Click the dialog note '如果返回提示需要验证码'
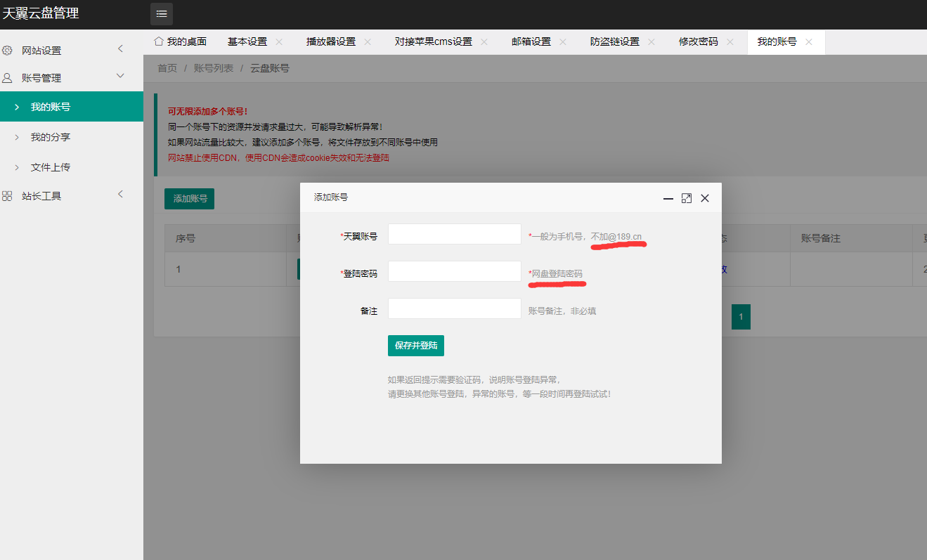 coord(474,380)
